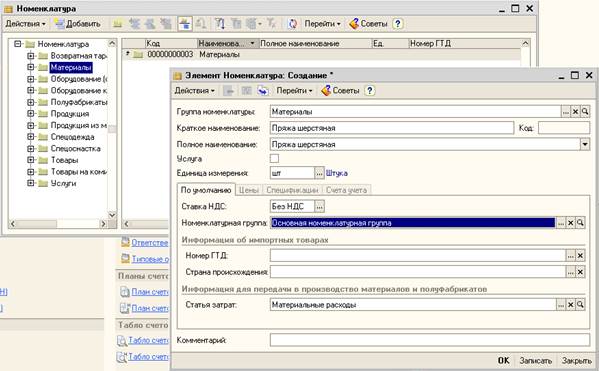
Task: Toggle the Услуга checkbox
Action: click(274, 158)
